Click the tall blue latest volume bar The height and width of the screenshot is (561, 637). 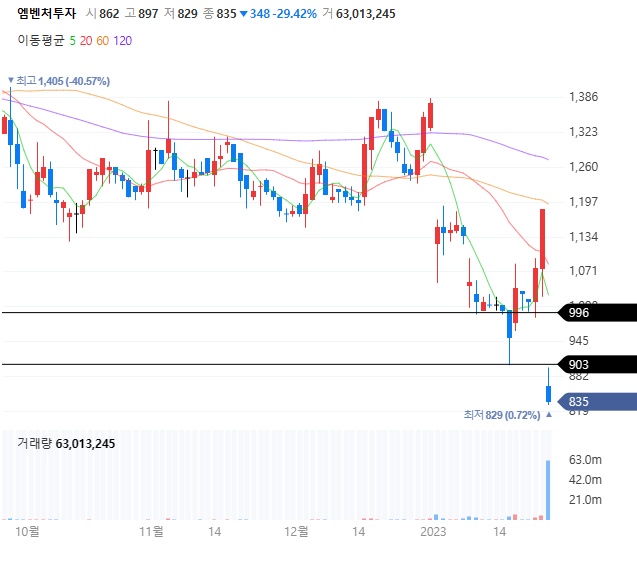[x=548, y=490]
